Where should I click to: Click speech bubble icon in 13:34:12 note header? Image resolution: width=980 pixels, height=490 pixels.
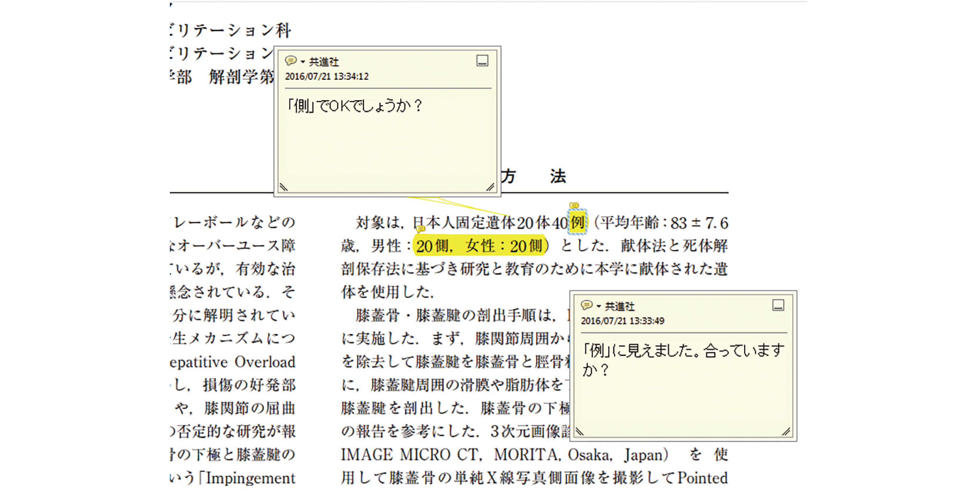291,61
